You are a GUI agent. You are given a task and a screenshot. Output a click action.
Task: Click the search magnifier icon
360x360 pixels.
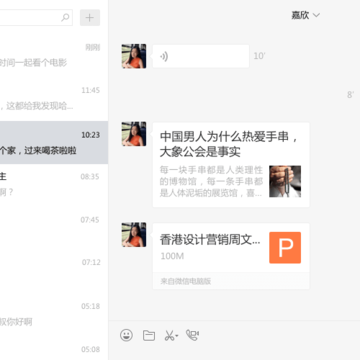click(65, 17)
